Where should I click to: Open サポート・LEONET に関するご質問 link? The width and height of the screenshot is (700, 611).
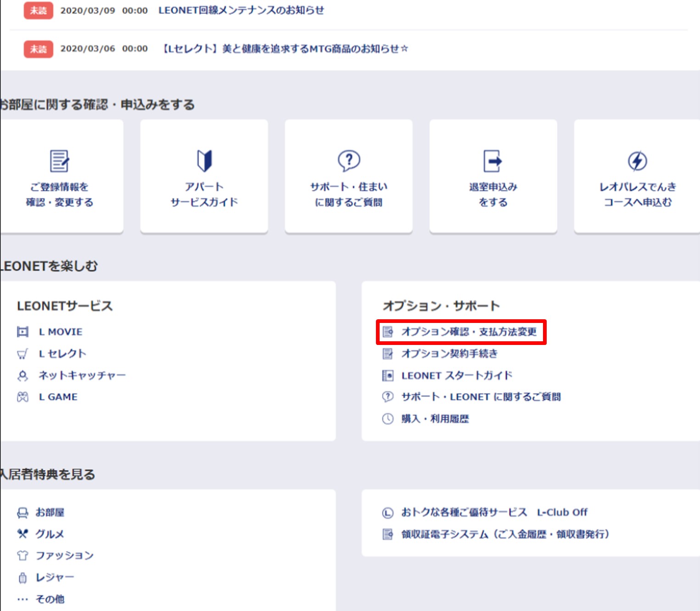(x=481, y=397)
